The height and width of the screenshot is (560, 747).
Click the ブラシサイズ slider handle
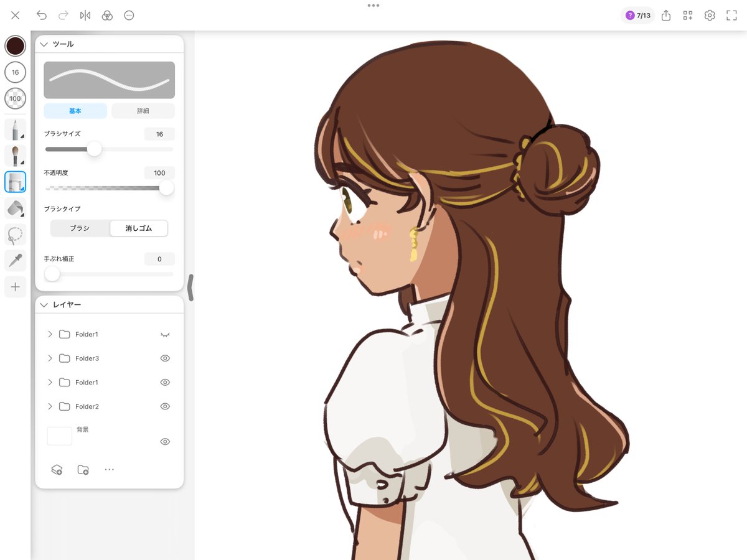(94, 149)
